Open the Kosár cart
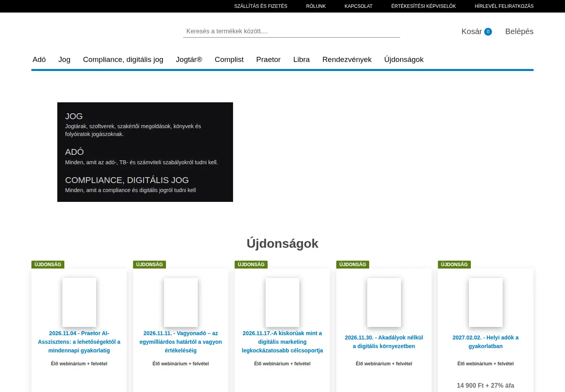 click(x=472, y=31)
